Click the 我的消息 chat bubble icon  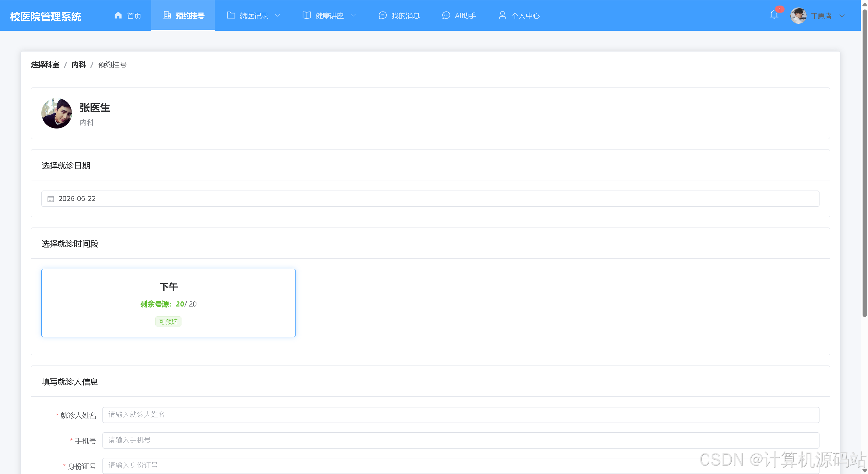point(383,15)
